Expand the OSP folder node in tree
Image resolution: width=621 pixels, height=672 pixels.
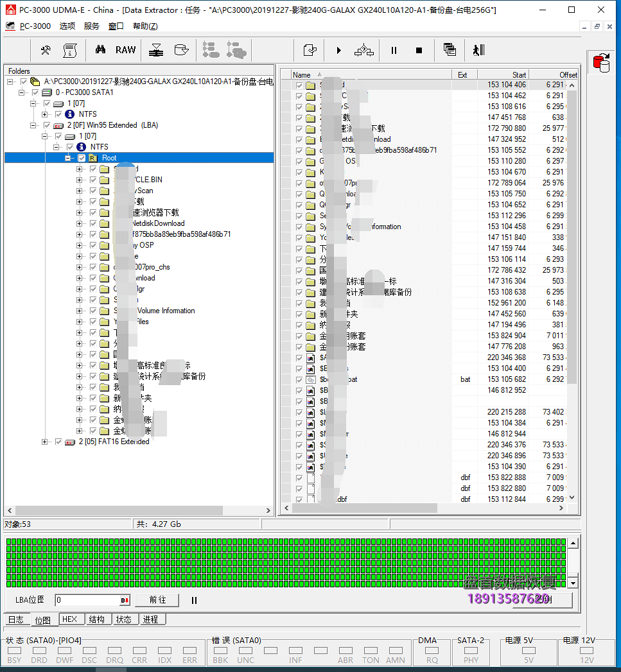click(x=80, y=246)
